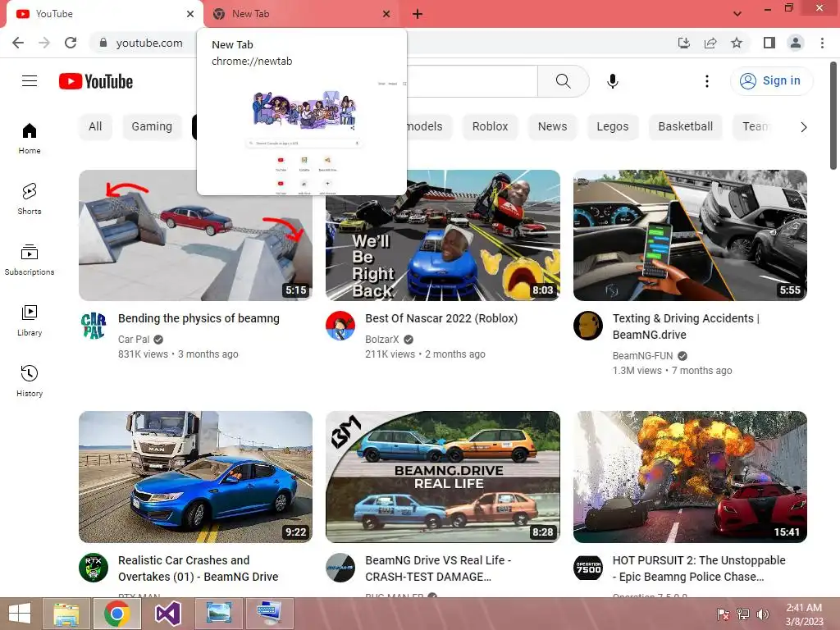This screenshot has width=840, height=630.
Task: Click the browser back arrow
Action: pos(18,43)
